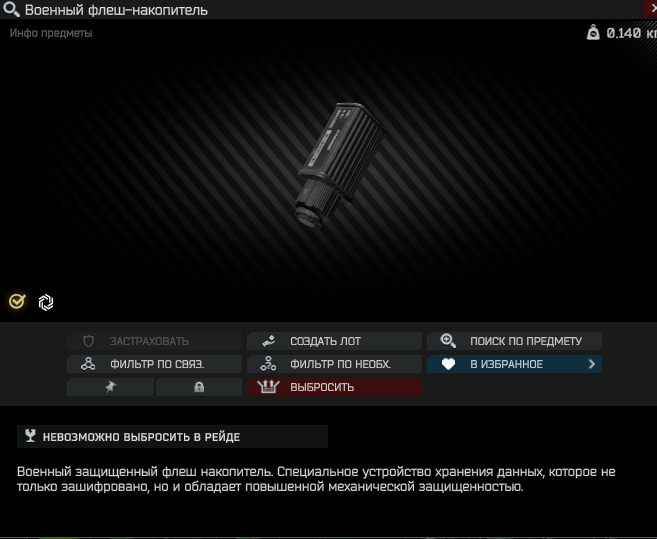The height and width of the screenshot is (539, 657).
Task: Click the yellow checkmark quest icon
Action: (x=17, y=301)
